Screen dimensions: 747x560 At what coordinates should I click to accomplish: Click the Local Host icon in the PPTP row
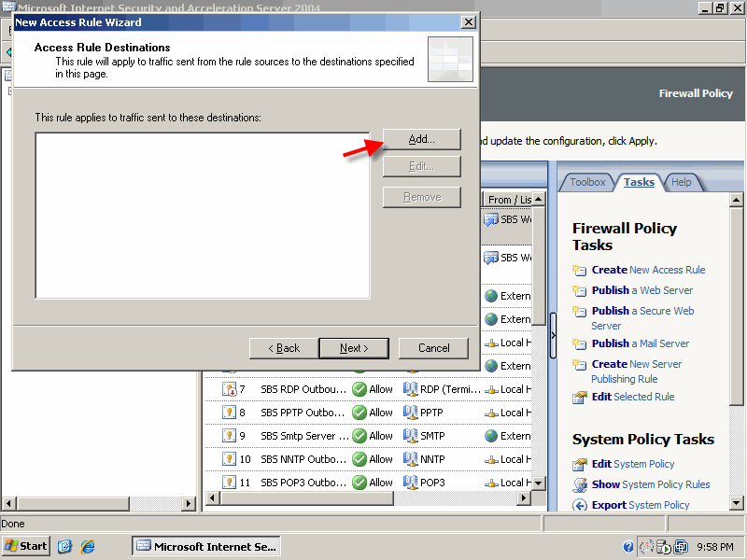(491, 413)
